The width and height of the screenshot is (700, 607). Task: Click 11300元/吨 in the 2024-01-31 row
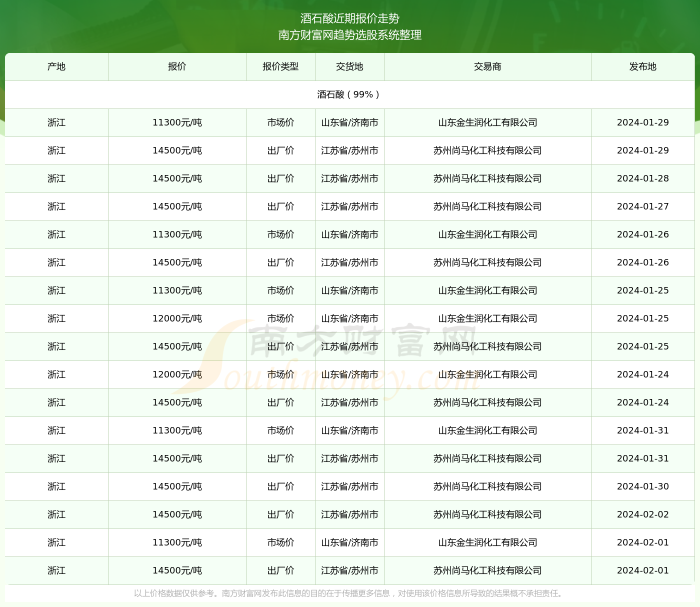177,430
